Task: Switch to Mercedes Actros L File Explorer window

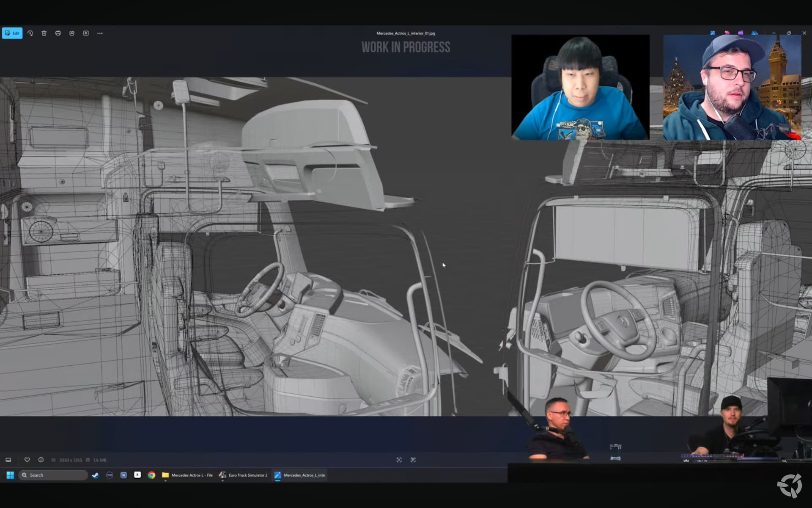Action: point(188,475)
